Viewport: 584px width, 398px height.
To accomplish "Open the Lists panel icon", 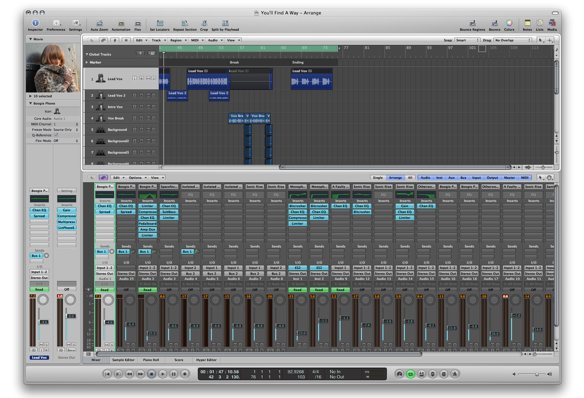I will pyautogui.click(x=540, y=25).
